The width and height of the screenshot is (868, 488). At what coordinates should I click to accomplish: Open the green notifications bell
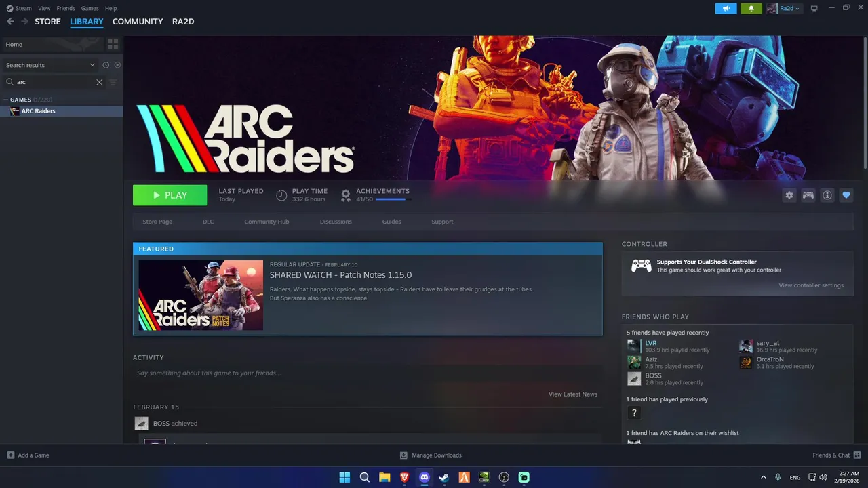751,8
